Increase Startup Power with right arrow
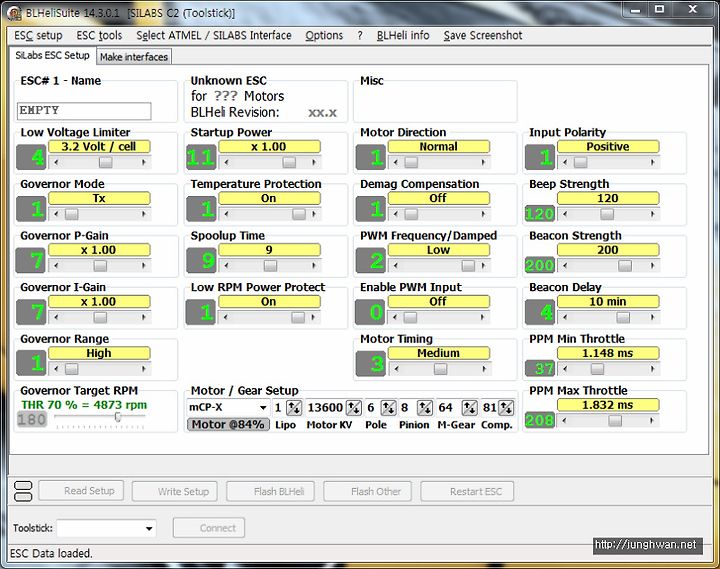The image size is (720, 569). coord(314,162)
